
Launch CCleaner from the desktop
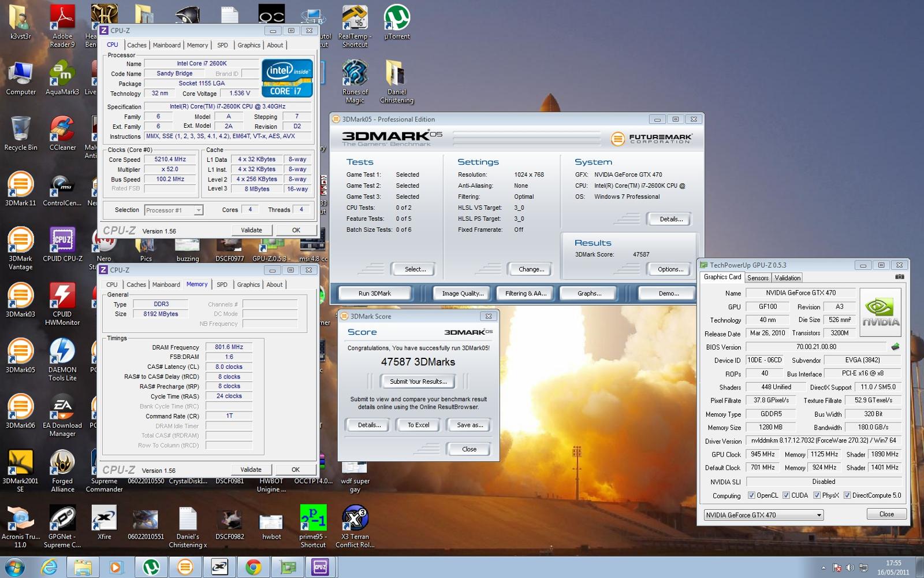pos(62,134)
